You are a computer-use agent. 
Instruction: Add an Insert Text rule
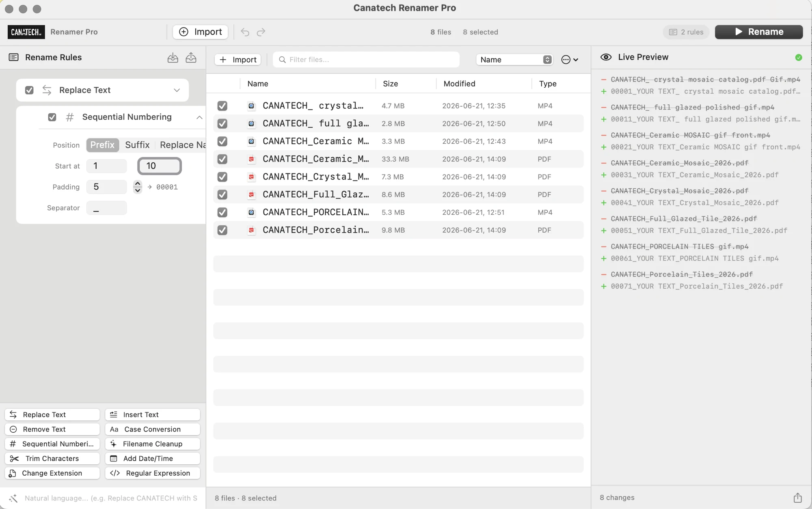153,414
